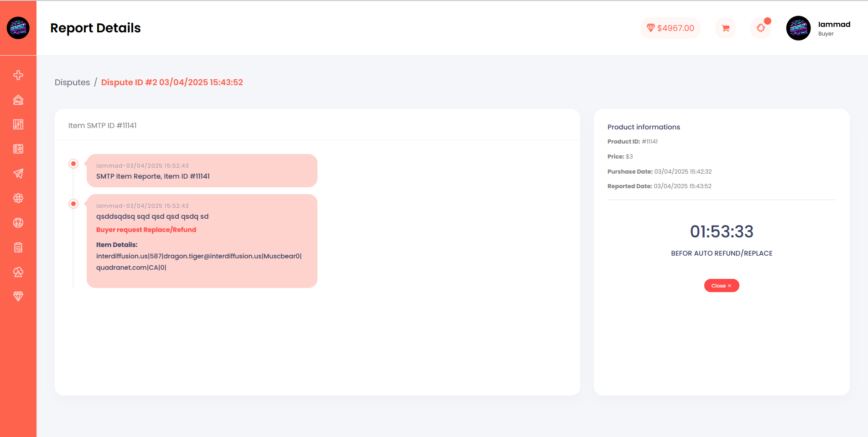Open the clipboard icon in sidebar
This screenshot has width=868, height=437.
click(x=18, y=247)
